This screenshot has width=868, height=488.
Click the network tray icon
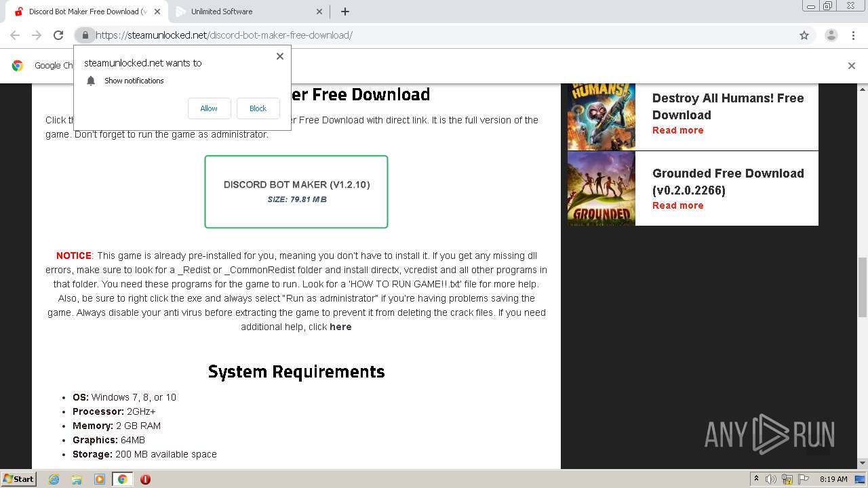point(787,479)
